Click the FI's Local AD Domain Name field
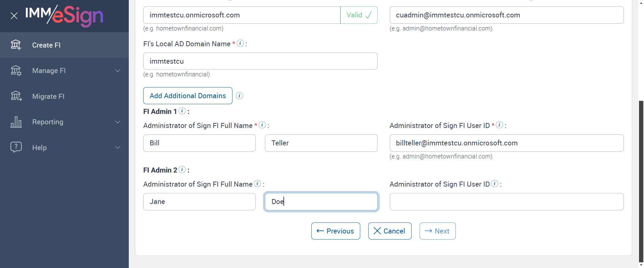This screenshot has width=644, height=268. 260,61
